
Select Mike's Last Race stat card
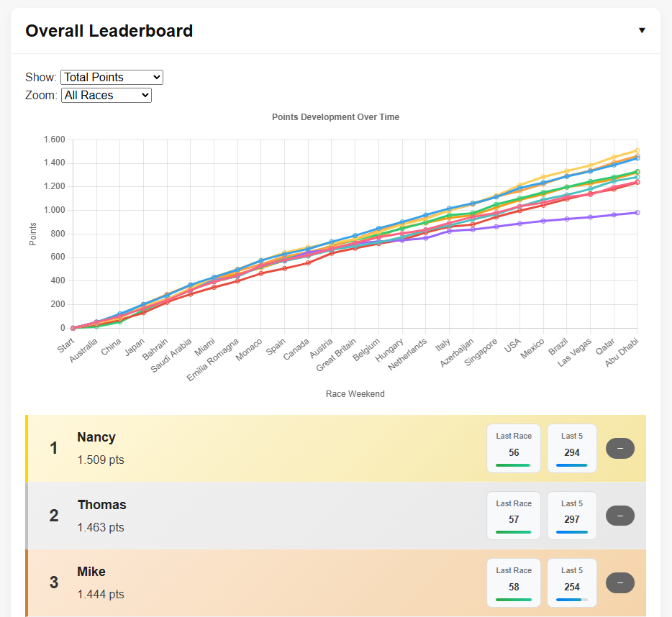coord(513,583)
